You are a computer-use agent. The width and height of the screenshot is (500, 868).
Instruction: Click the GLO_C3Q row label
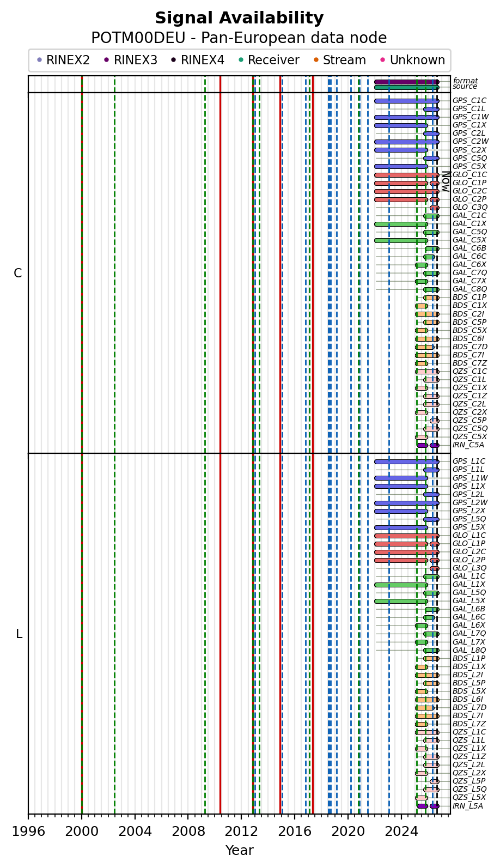coord(470,208)
